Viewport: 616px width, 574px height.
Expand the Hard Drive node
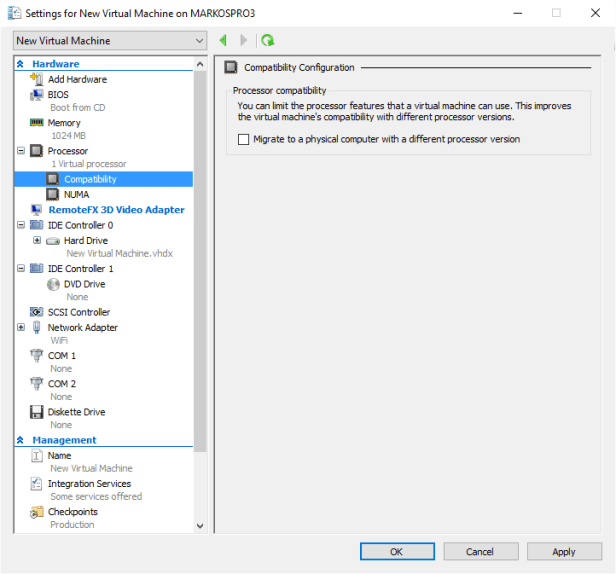tap(37, 241)
